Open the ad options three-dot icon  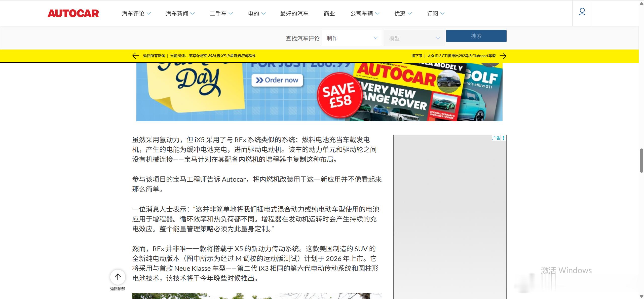[x=503, y=138]
